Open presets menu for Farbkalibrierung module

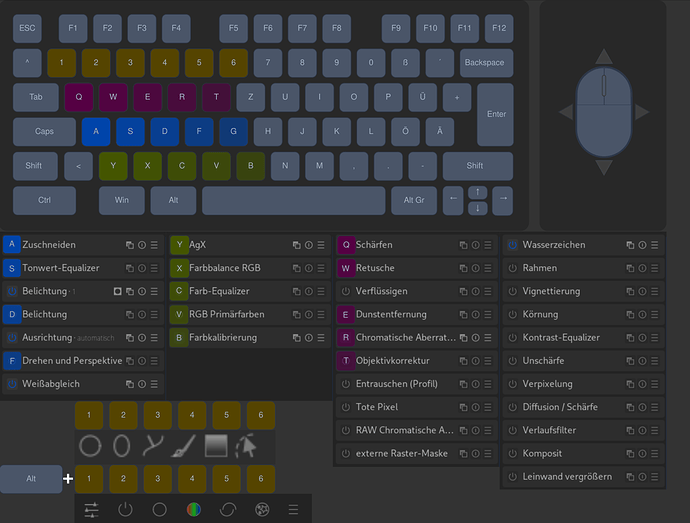[321, 338]
